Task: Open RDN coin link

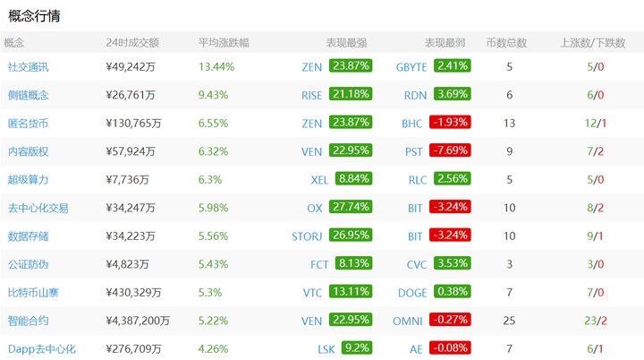Action: (x=415, y=96)
